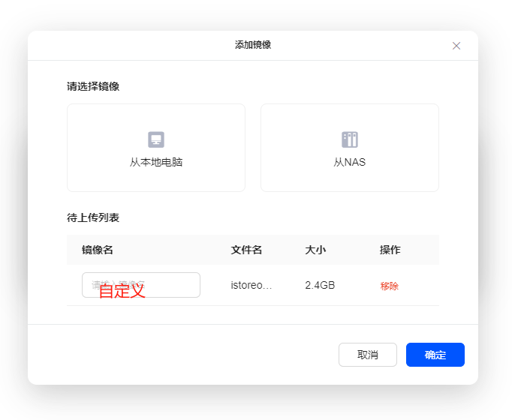
Task: Click the red 自定义 annotation text
Action: point(122,291)
